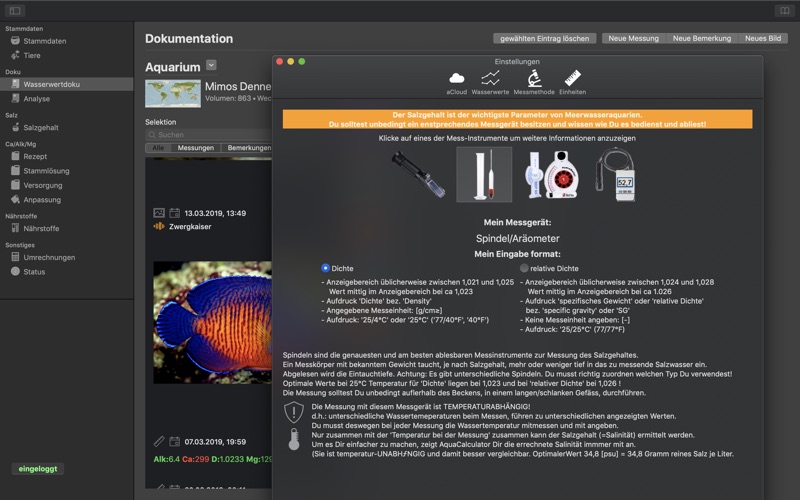
Task: Click the Neue Messung button
Action: point(633,38)
